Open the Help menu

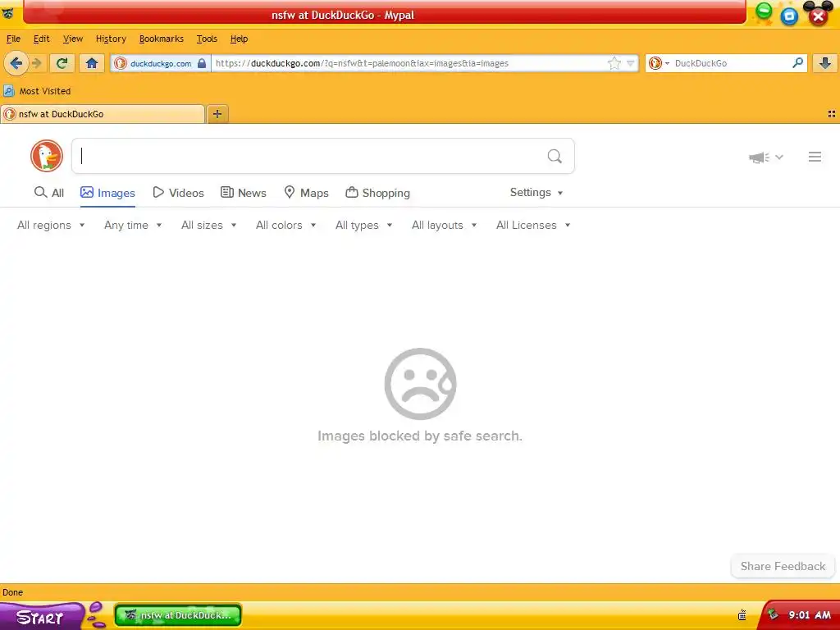pos(239,39)
